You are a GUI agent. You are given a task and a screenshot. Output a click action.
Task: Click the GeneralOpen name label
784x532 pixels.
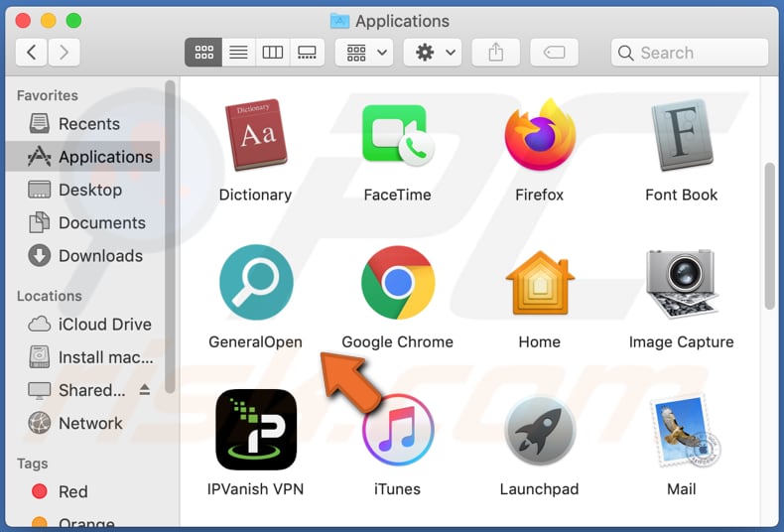point(255,342)
